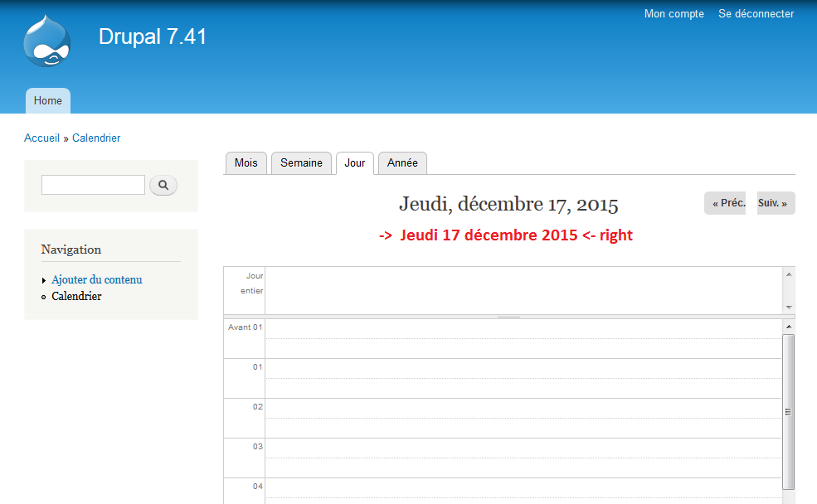Viewport: 817px width, 504px height.
Task: Click the 03 hour time slot
Action: (x=503, y=458)
